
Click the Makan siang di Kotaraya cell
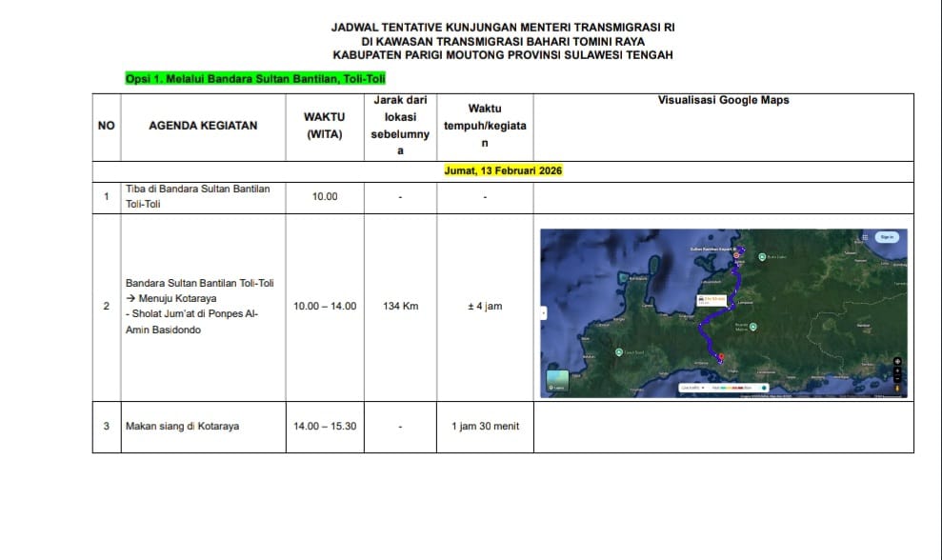[182, 426]
